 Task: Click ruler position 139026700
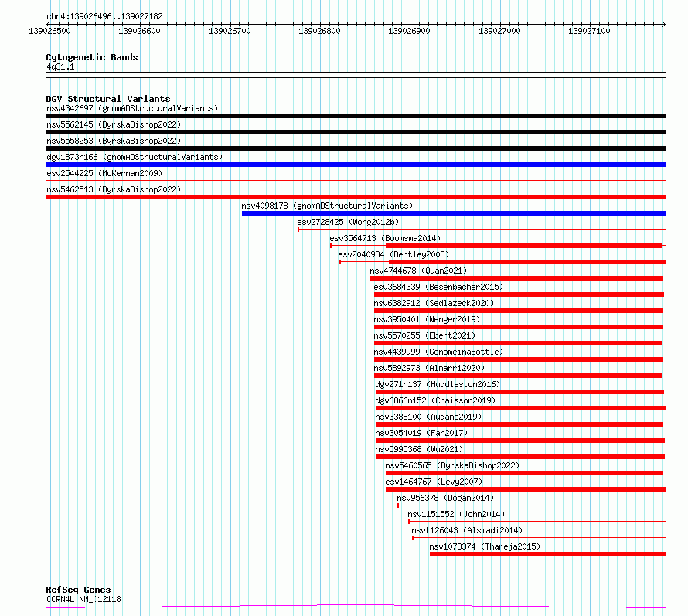[x=230, y=31]
